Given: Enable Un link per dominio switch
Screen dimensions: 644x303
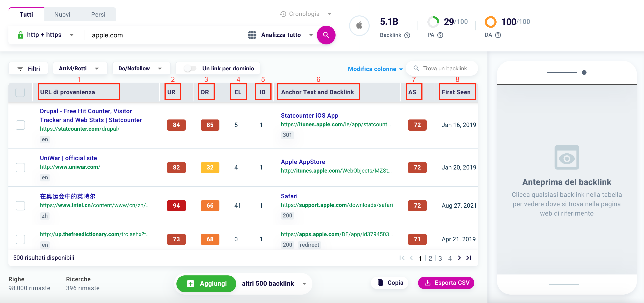Looking at the screenshot, I should (190, 69).
